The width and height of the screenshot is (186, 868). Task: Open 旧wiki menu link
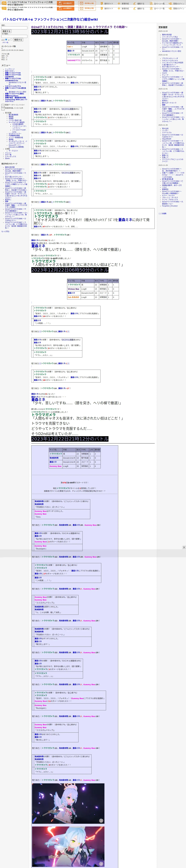[x=7, y=158]
